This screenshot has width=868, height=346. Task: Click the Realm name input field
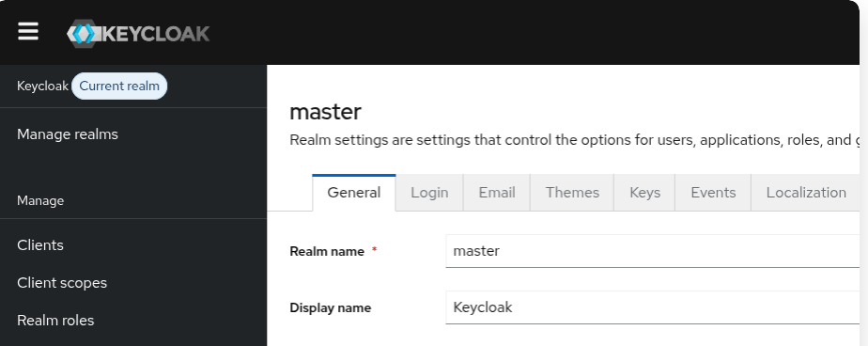coord(652,251)
